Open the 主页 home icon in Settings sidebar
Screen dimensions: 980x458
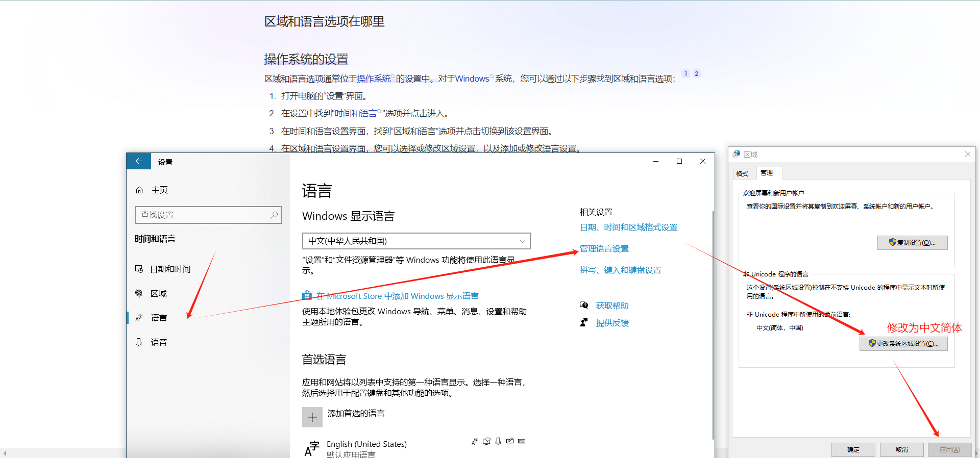click(139, 190)
